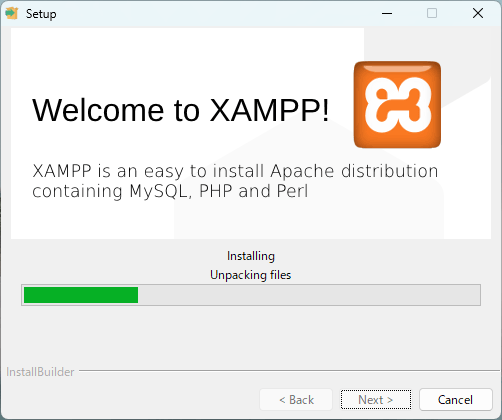Click the "Unpacking files" status label

pyautogui.click(x=251, y=275)
